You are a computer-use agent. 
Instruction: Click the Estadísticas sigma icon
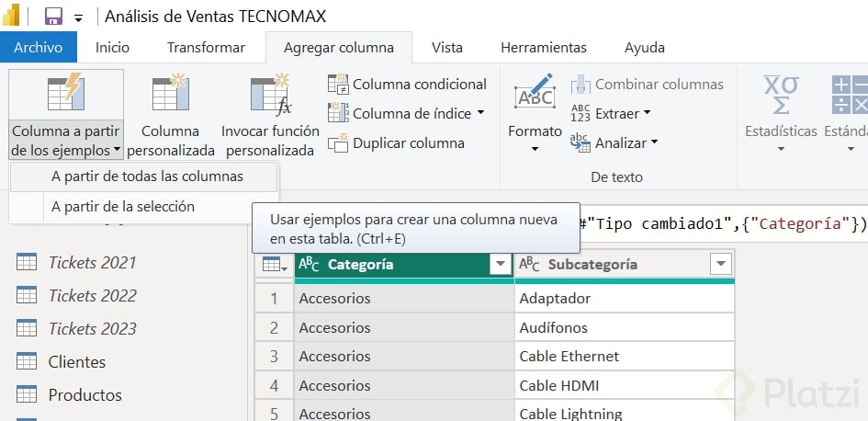[781, 95]
